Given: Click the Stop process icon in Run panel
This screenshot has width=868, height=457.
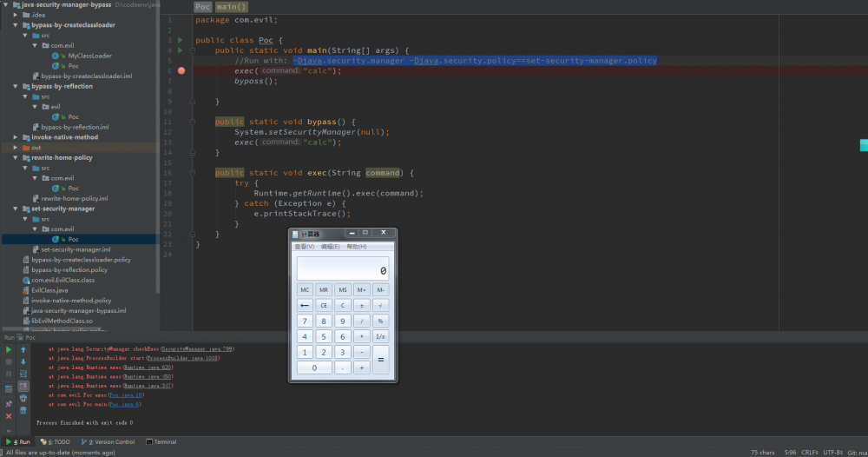Looking at the screenshot, I should tap(9, 361).
